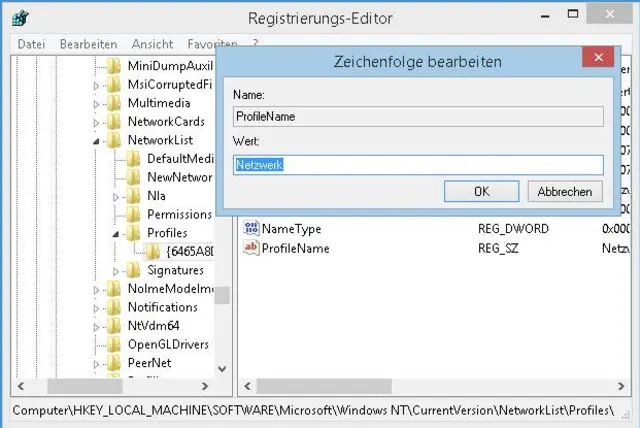Click tree pane horizontal scrollbar thumb
The width and height of the screenshot is (640, 428).
tap(85, 386)
